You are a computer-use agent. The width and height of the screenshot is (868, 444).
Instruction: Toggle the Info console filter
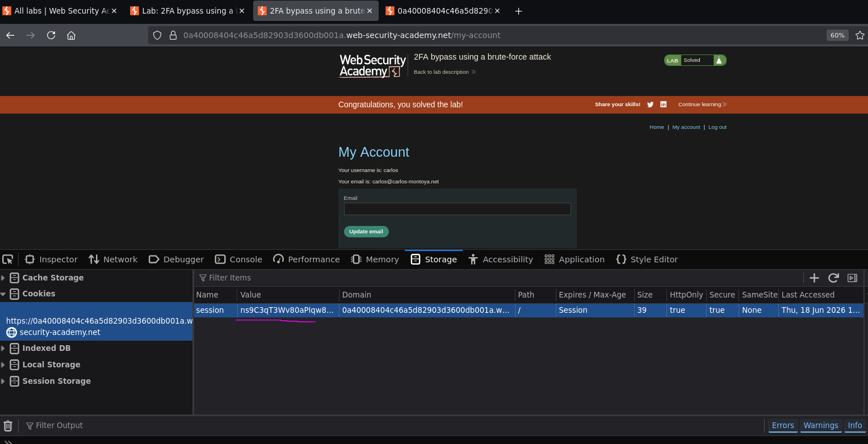click(855, 425)
